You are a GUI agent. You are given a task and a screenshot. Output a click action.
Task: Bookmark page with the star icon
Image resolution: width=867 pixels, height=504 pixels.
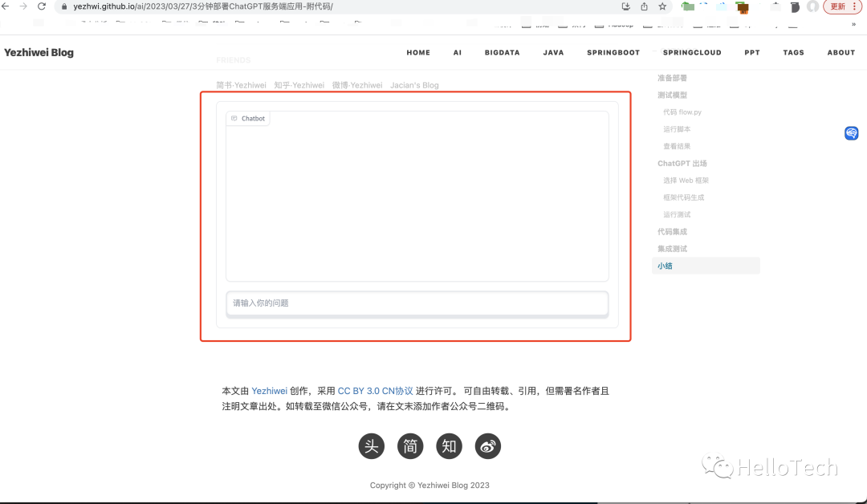tap(662, 6)
